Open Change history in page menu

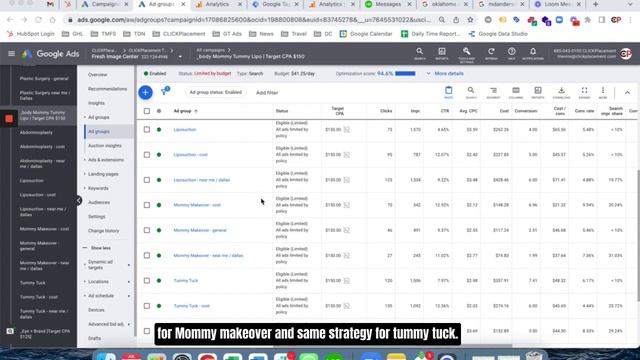point(104,231)
